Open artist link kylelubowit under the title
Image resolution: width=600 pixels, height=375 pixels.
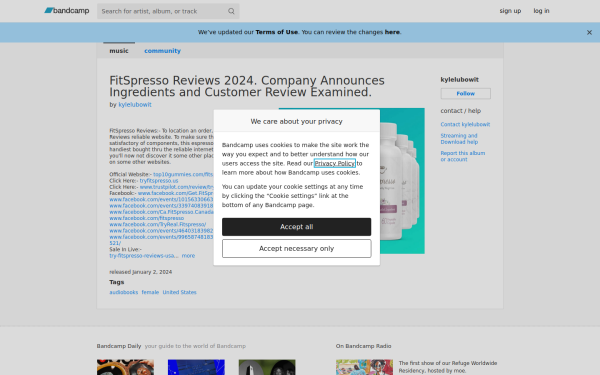135,104
